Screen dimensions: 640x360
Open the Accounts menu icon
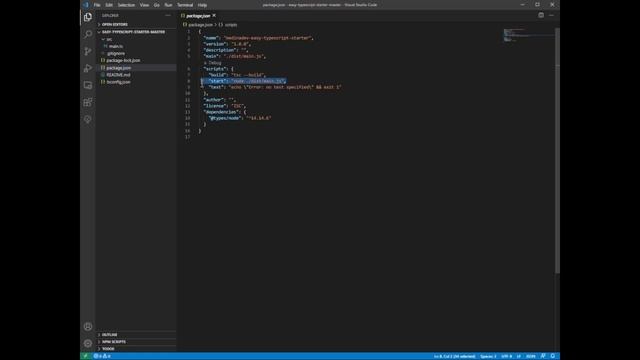[88, 327]
